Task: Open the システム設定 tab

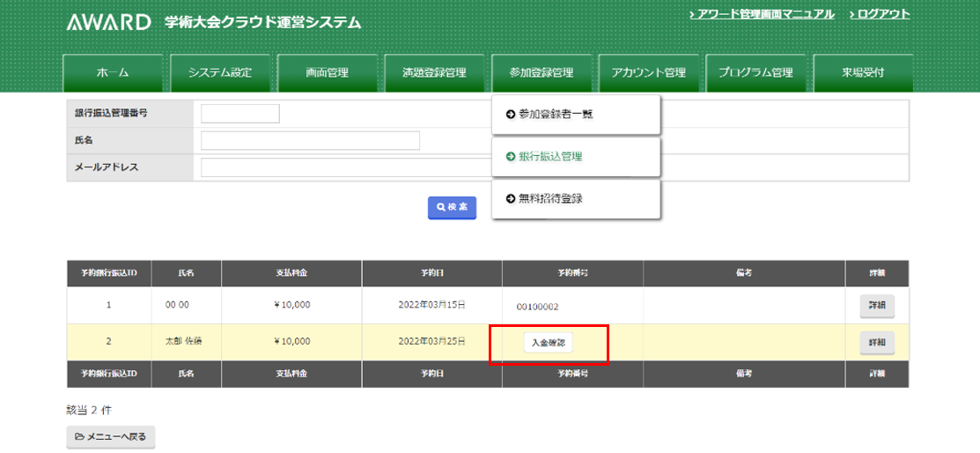Action: pyautogui.click(x=220, y=73)
